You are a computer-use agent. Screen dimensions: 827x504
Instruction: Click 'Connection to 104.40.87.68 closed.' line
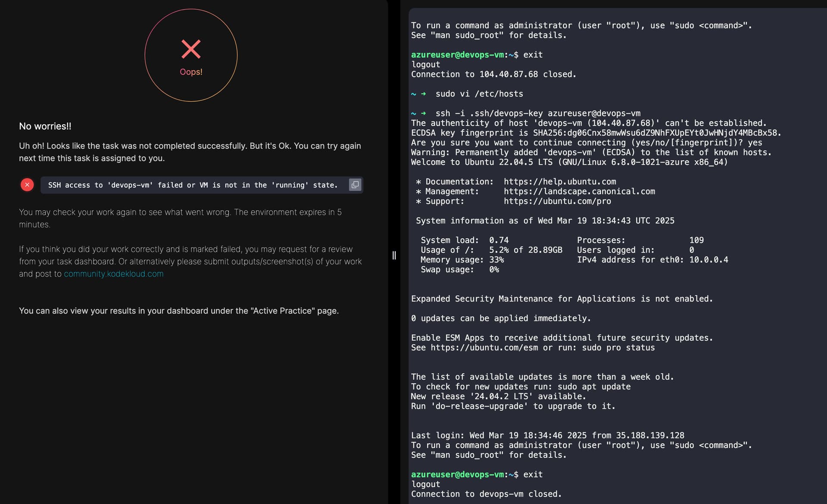pos(493,74)
